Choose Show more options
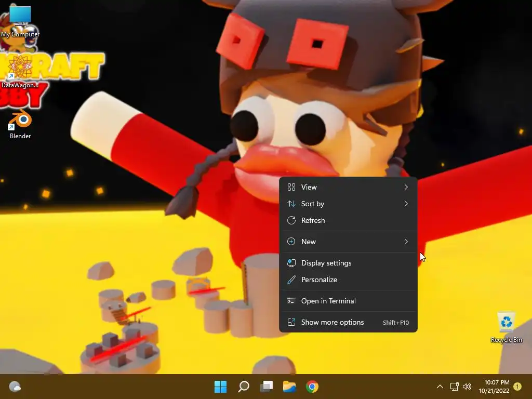The image size is (532, 399). pos(348,322)
